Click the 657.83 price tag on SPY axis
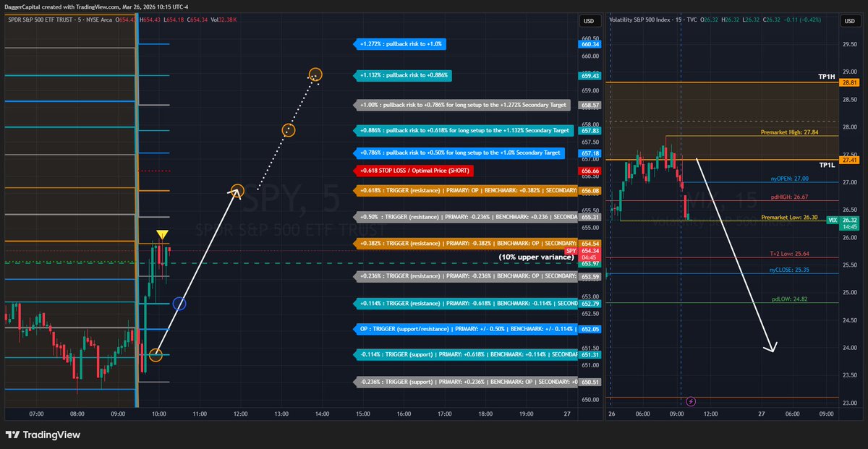 [590, 131]
